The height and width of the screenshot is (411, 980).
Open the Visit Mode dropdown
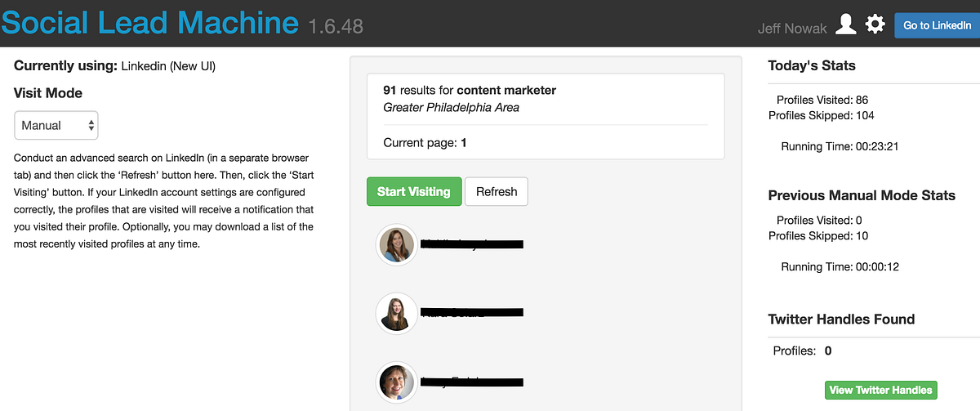(56, 126)
